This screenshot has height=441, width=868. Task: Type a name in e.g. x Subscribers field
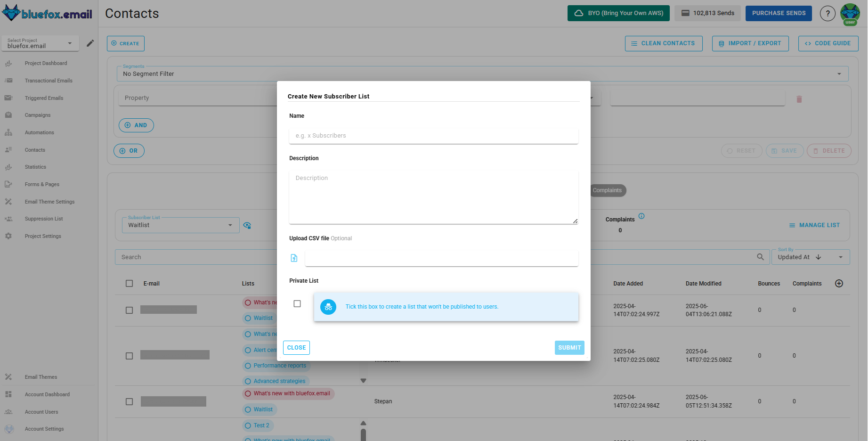(433, 136)
